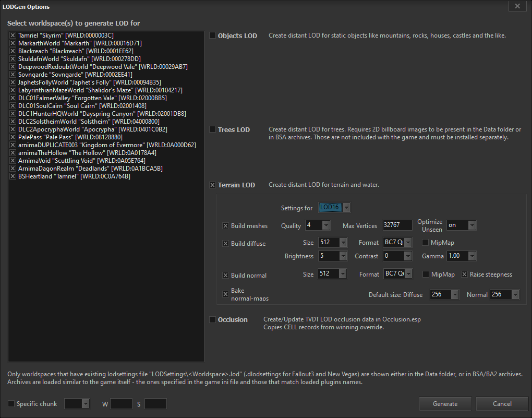Open Default size Normal dropdown
The height and width of the screenshot is (418, 532).
pos(504,294)
